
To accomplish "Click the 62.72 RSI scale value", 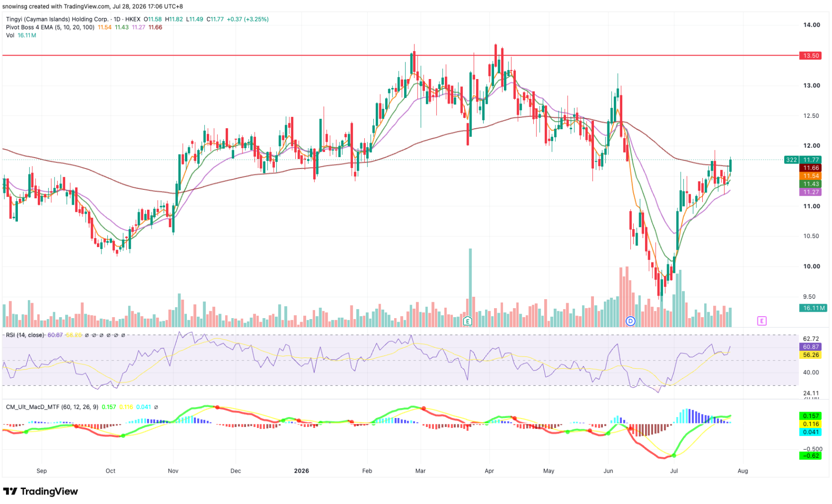I will coord(811,339).
